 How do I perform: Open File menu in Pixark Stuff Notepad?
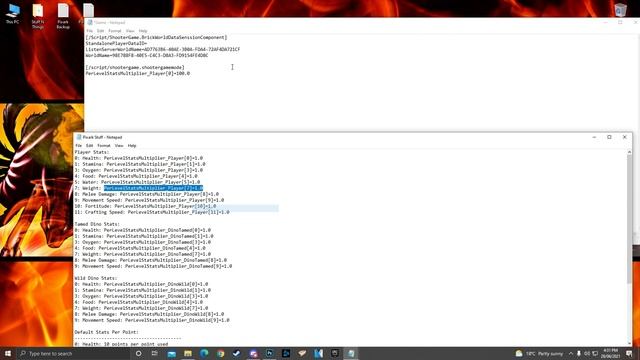pos(78,145)
